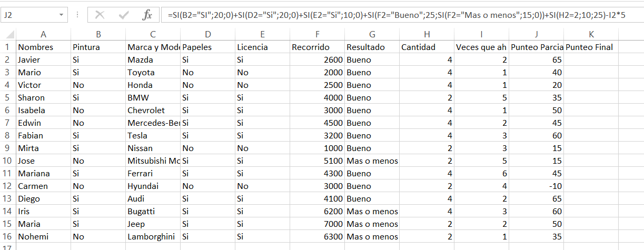Select column A header
Image resolution: width=644 pixels, height=250 pixels.
[x=43, y=35]
